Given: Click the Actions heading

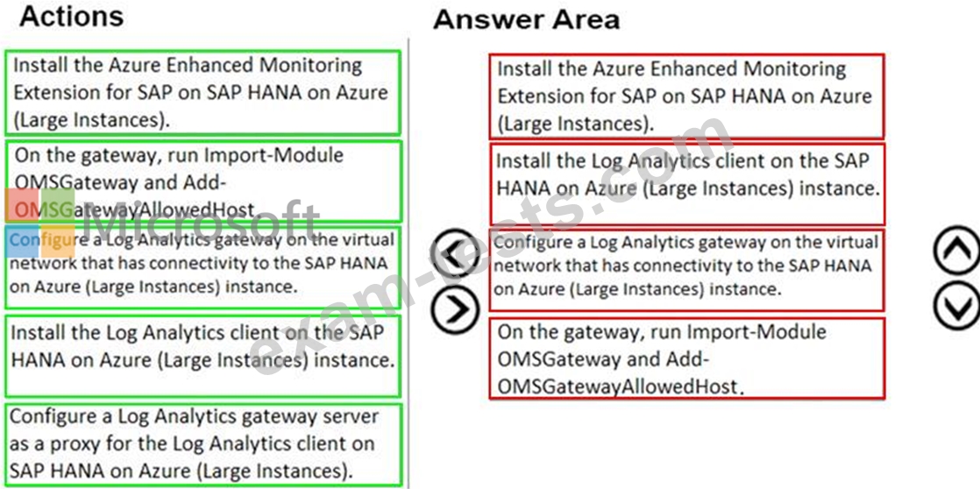Looking at the screenshot, I should tap(72, 16).
